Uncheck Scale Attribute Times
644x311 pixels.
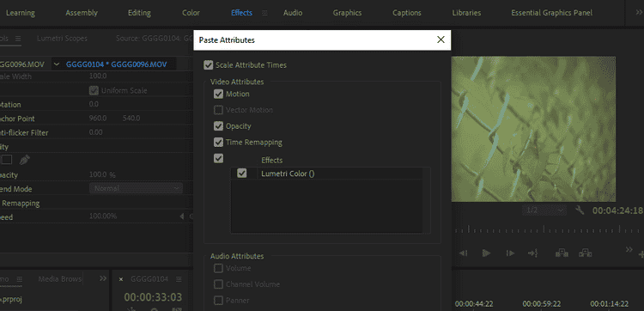coord(209,65)
